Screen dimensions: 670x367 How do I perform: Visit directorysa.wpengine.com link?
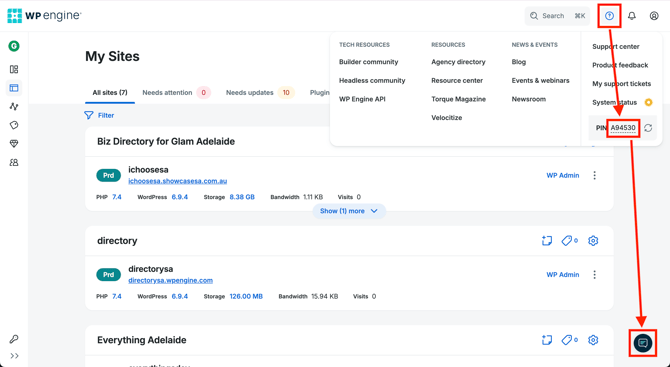click(170, 281)
